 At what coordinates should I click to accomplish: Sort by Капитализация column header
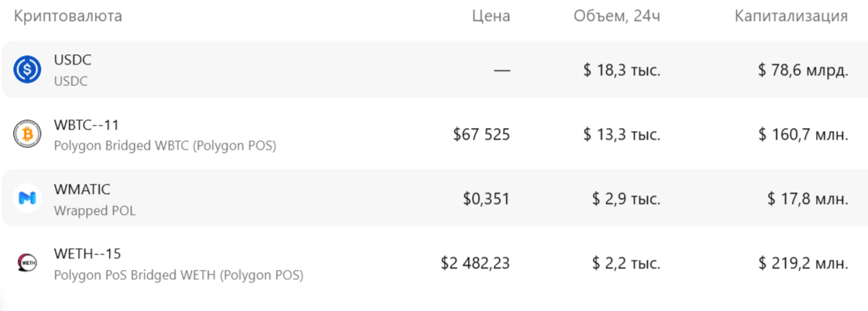coord(790,16)
